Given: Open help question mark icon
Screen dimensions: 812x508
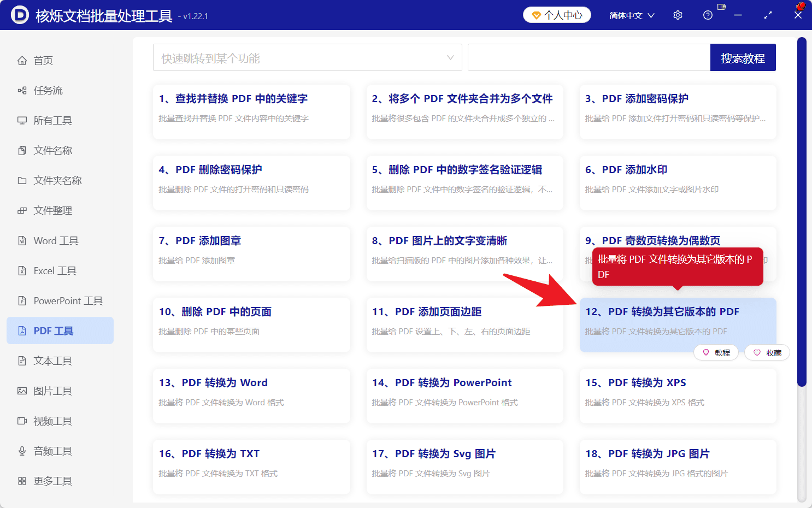Looking at the screenshot, I should (708, 15).
